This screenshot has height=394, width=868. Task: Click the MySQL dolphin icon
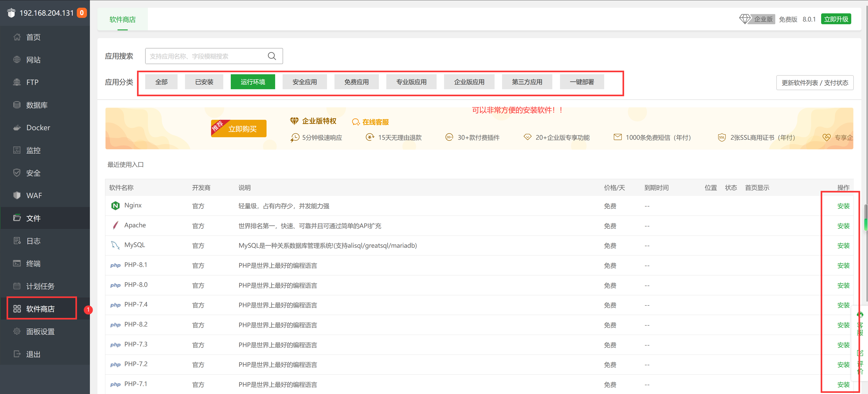tap(115, 245)
